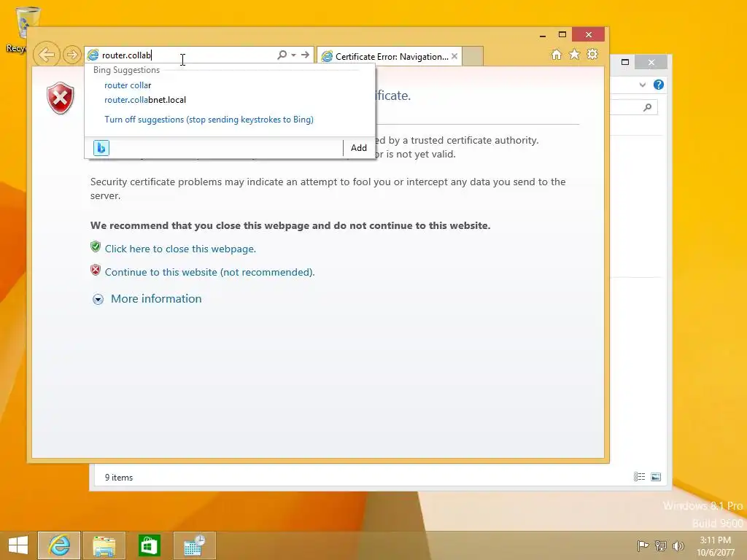Maximize the background Explorer window
747x560 pixels.
[x=625, y=62]
